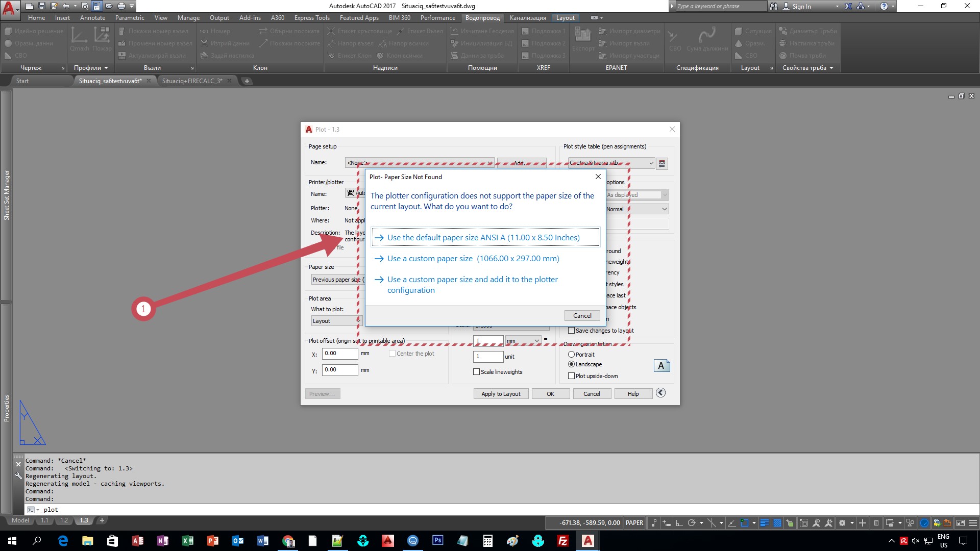Cancel the Paper Size Not Found dialog
980x551 pixels.
click(582, 316)
